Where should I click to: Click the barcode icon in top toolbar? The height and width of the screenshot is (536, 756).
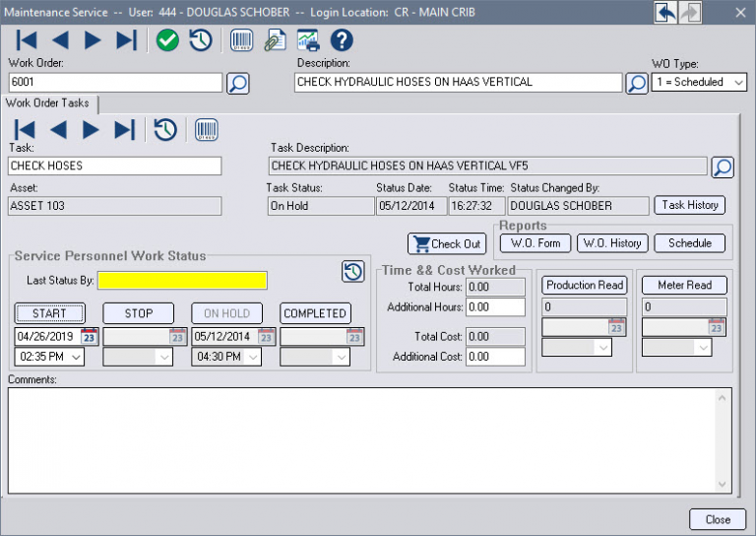click(x=241, y=40)
